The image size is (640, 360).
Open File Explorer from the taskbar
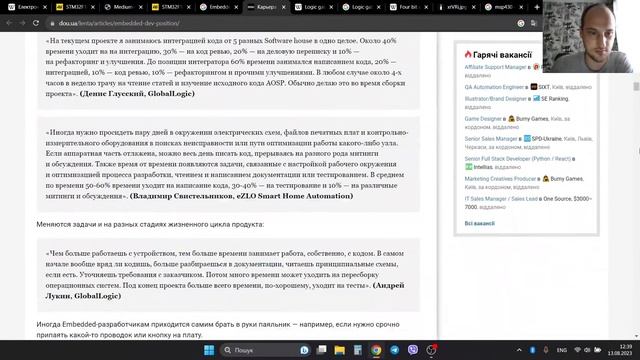340,350
